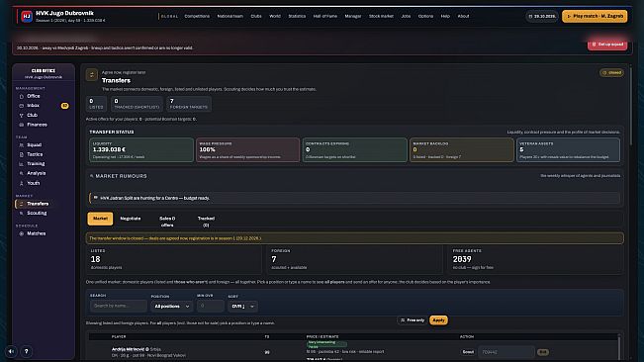Open the Scouting magnifier icon
This screenshot has width=644, height=362.
click(x=22, y=214)
